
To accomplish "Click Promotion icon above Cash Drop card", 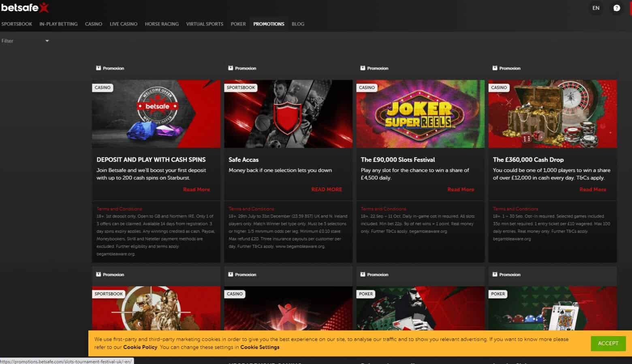I will click(x=495, y=68).
